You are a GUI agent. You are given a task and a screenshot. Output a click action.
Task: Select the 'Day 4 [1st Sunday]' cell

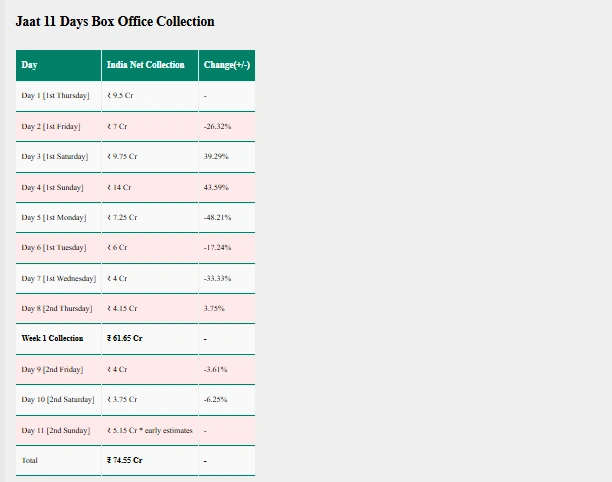(59, 187)
